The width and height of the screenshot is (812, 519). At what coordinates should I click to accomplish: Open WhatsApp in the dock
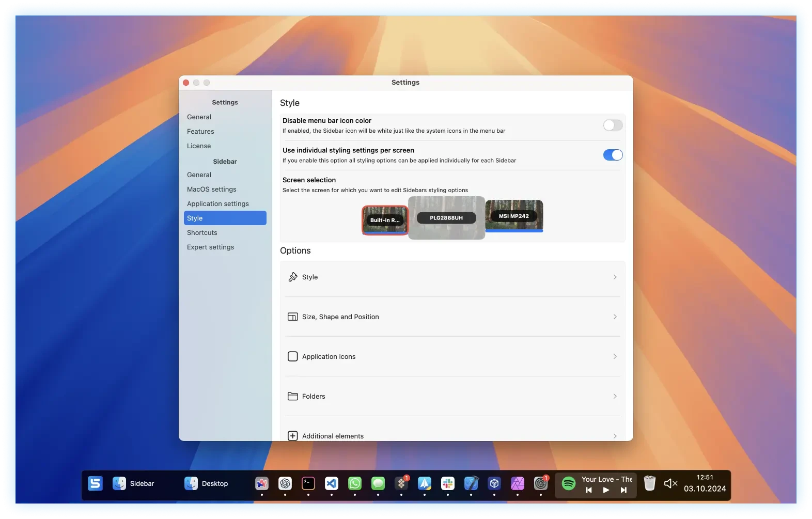pyautogui.click(x=355, y=483)
